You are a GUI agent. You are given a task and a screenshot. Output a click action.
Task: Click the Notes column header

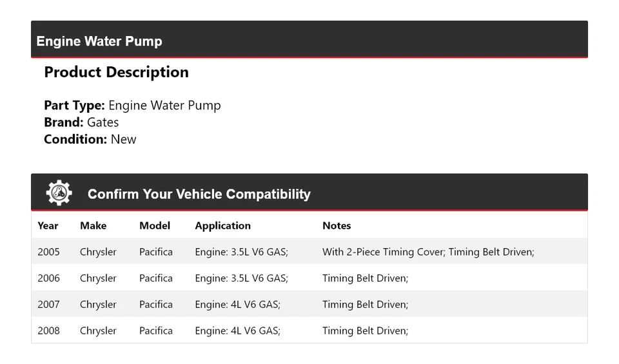pyautogui.click(x=337, y=225)
